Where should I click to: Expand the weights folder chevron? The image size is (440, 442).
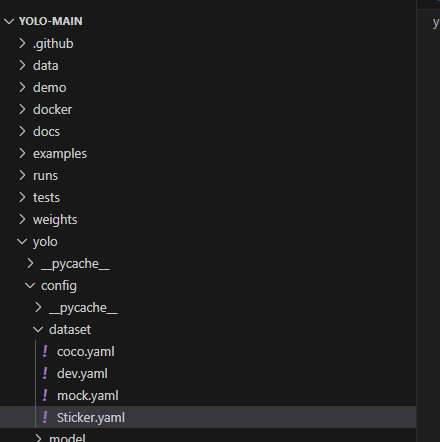22,219
